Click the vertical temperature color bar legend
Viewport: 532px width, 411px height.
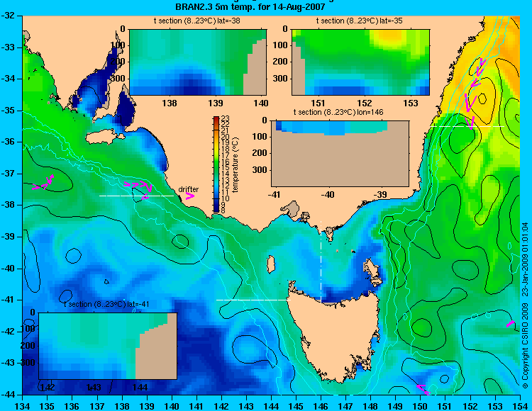pos(216,164)
